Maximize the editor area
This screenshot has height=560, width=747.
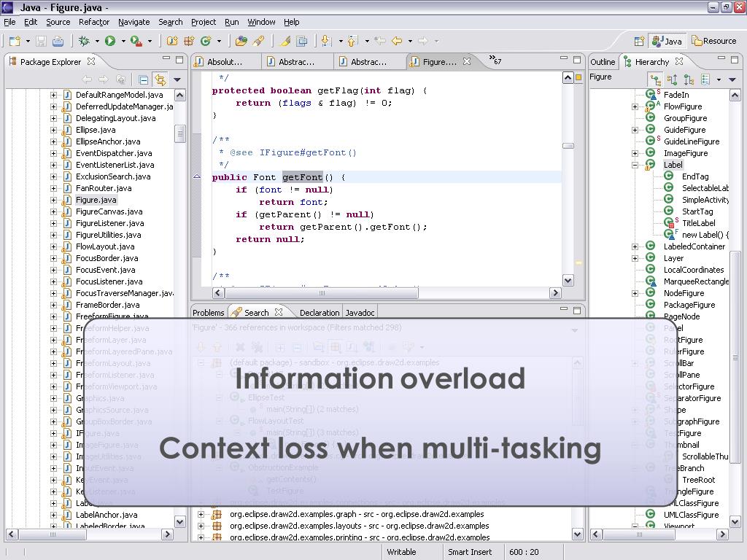tap(577, 60)
